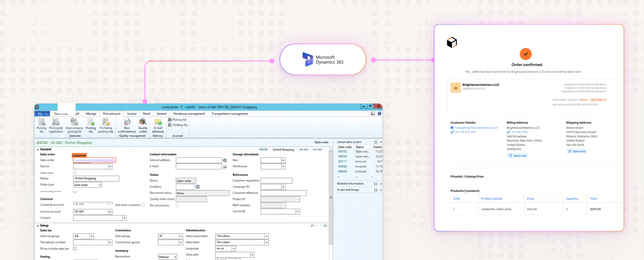Open sales order 000688 in Latest sales orders
The width and height of the screenshot is (644, 260).
click(x=342, y=167)
